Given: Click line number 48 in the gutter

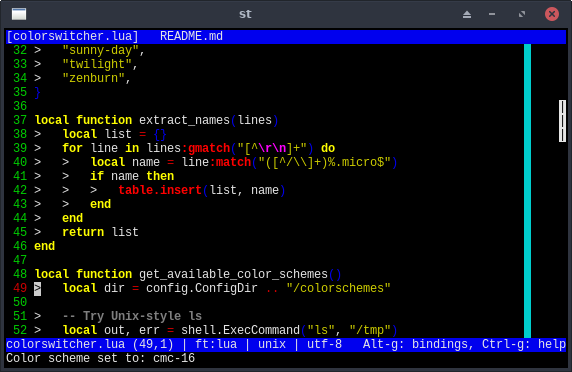Looking at the screenshot, I should [20, 274].
